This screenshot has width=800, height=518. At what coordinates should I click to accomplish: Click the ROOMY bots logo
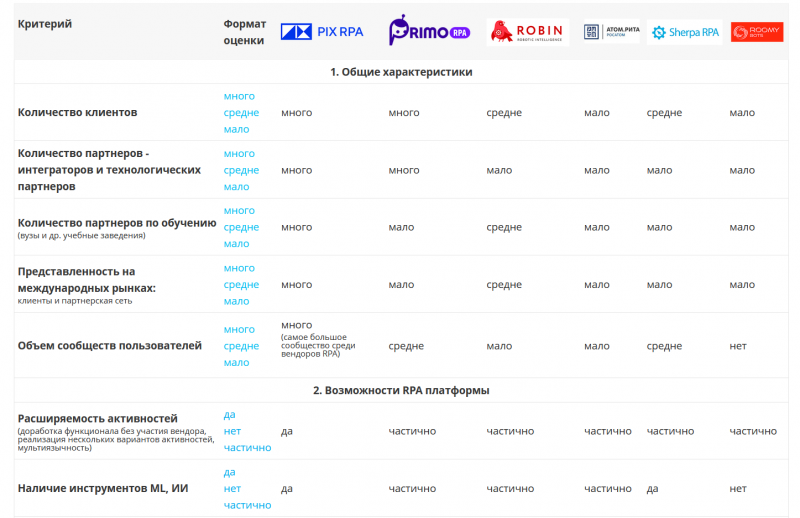pyautogui.click(x=757, y=32)
